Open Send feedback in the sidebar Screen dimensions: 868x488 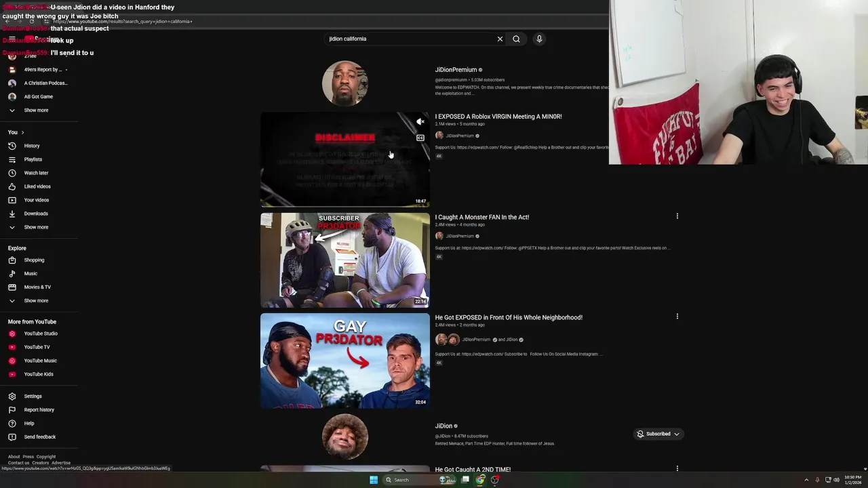pos(39,436)
